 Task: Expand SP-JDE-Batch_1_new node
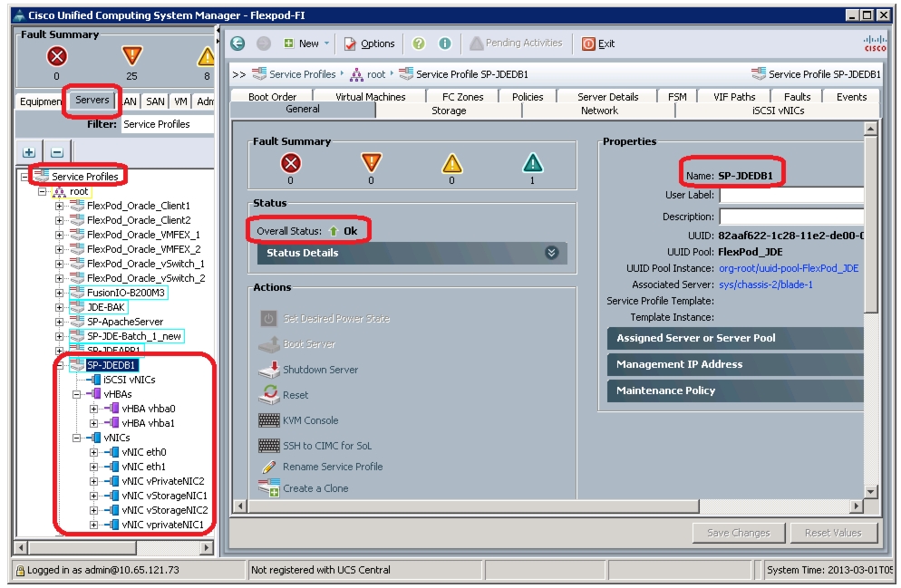(59, 336)
